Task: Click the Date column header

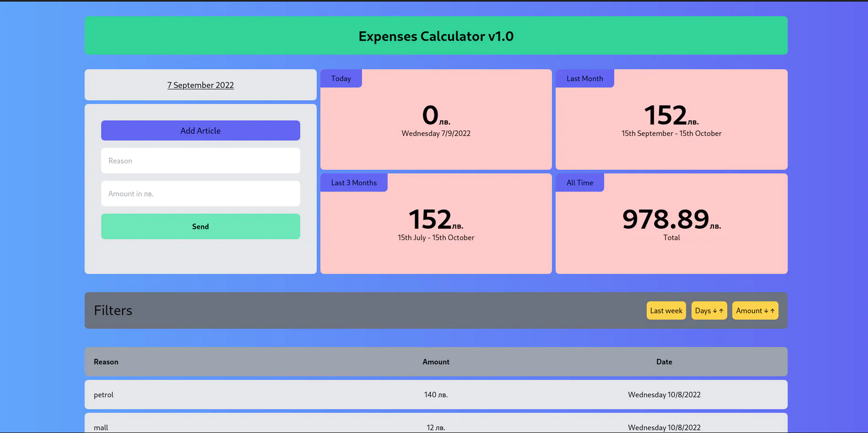Action: pyautogui.click(x=664, y=362)
